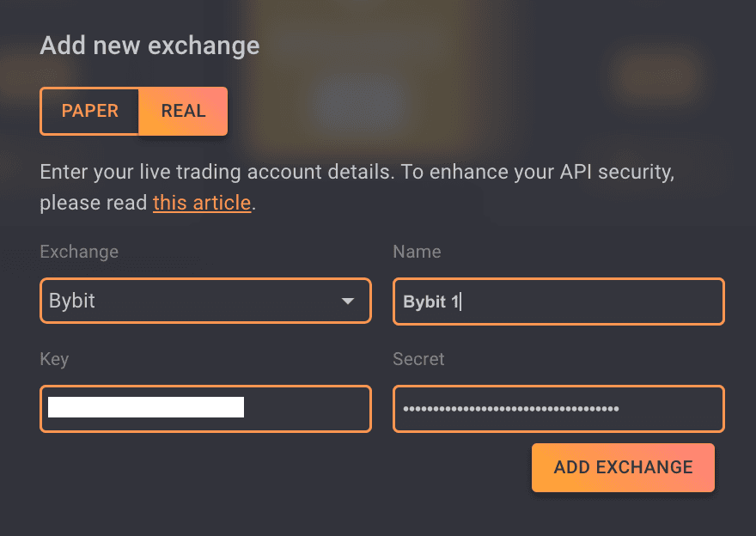Select the REAL trading mode

[x=183, y=111]
